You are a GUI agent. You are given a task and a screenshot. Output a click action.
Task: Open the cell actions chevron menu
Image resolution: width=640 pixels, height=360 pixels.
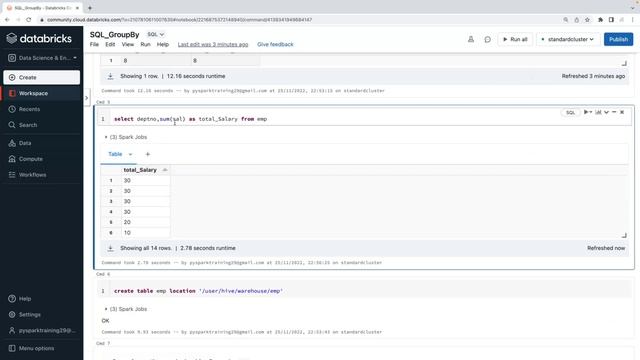pos(607,112)
